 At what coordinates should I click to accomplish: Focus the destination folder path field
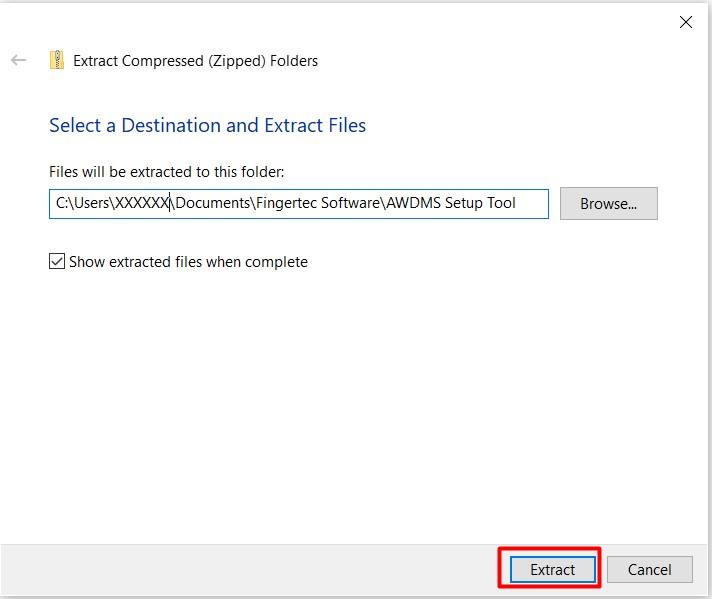pyautogui.click(x=299, y=204)
